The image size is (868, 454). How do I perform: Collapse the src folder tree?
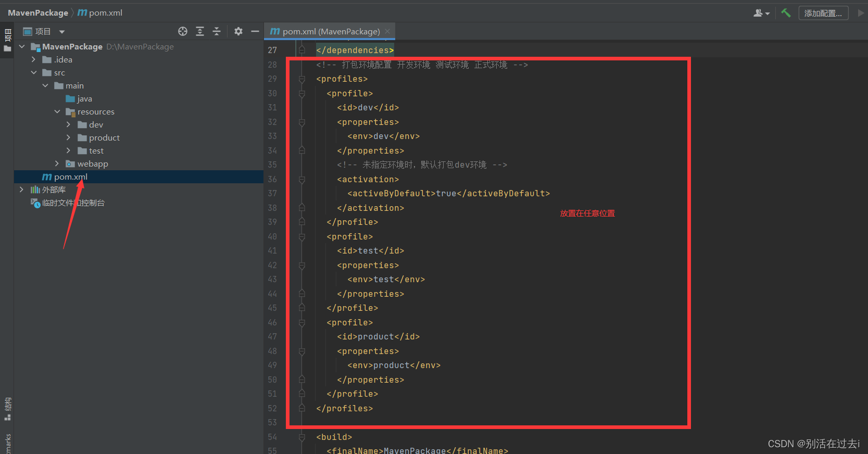[34, 73]
